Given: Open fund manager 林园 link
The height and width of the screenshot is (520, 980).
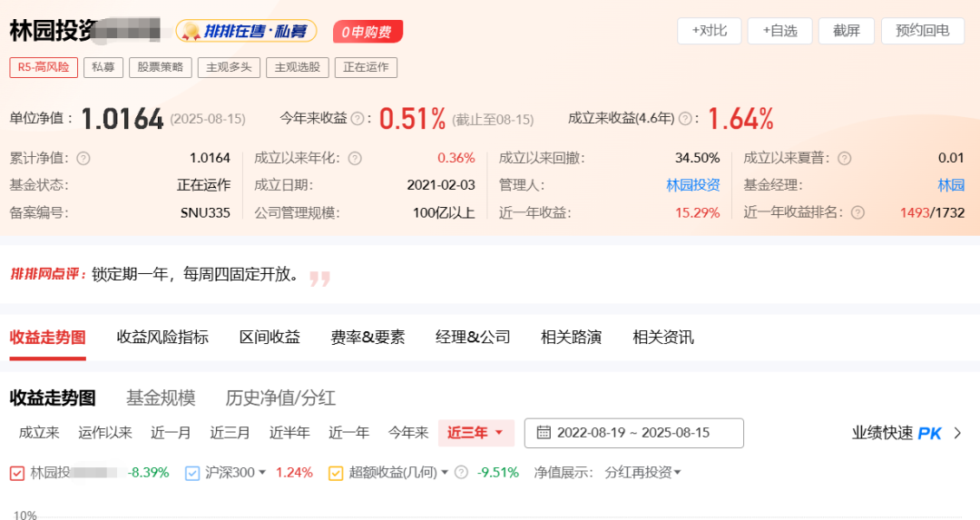Looking at the screenshot, I should pyautogui.click(x=951, y=186).
